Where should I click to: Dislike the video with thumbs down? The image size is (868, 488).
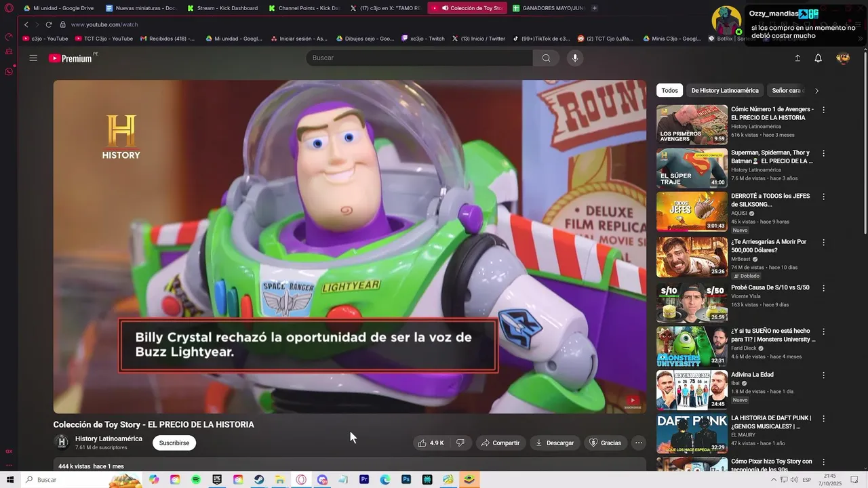click(460, 443)
